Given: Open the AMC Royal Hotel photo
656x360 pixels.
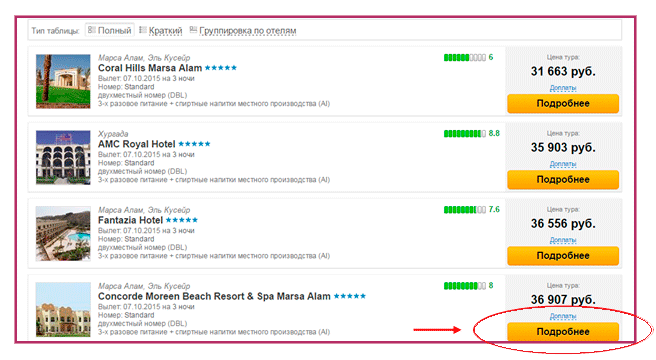Looking at the screenshot, I should (x=63, y=157).
